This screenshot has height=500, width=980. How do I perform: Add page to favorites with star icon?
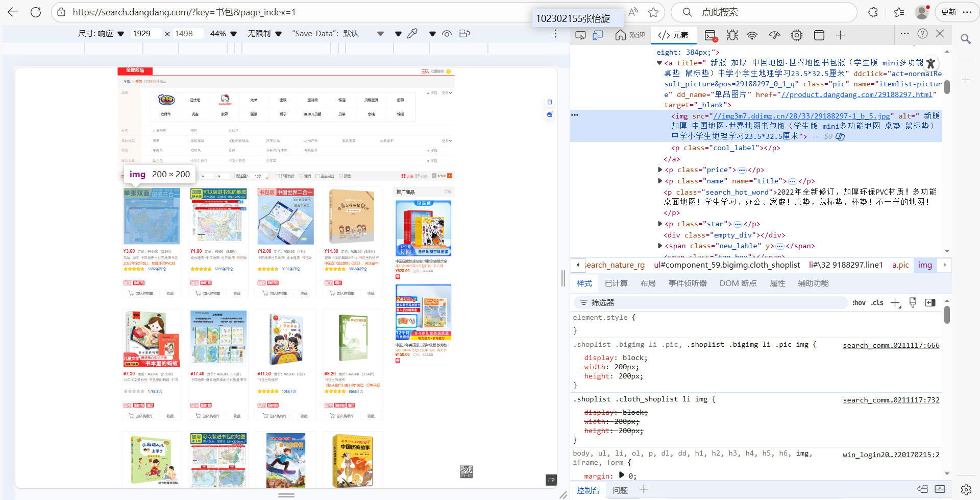(653, 12)
